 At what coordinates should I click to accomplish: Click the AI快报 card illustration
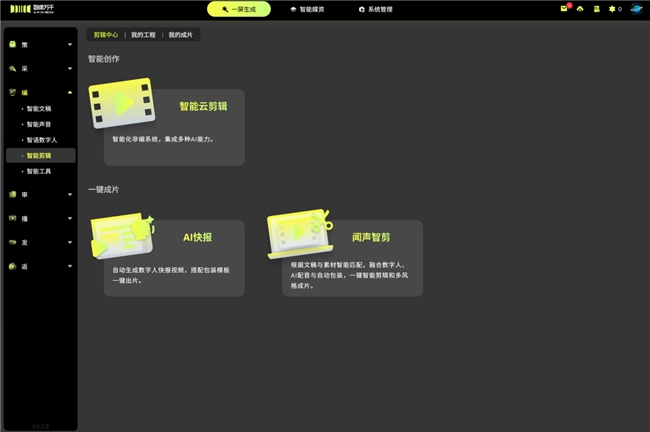tap(122, 236)
